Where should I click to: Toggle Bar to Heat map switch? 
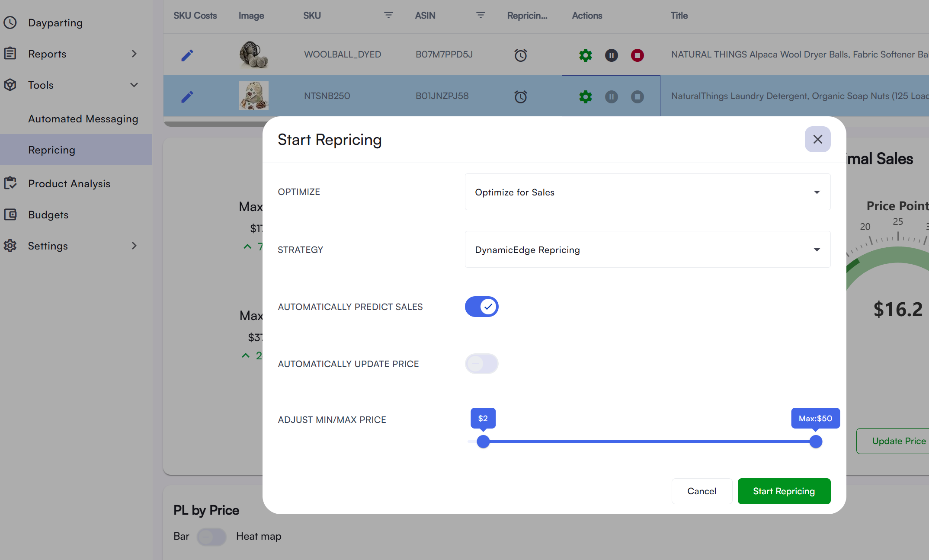(x=211, y=537)
